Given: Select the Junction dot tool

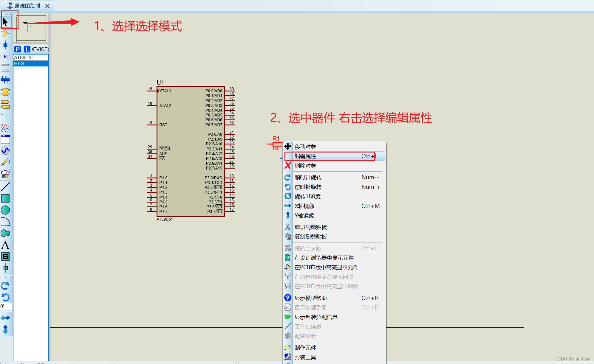Looking at the screenshot, I should tap(5, 45).
